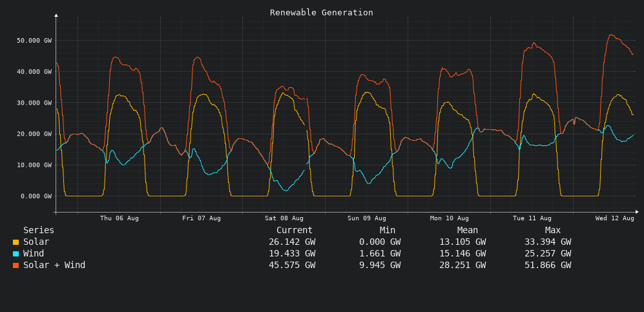Click Wind mean value 15.146 GW
Viewport: 644px width, 312px height.
coord(462,253)
